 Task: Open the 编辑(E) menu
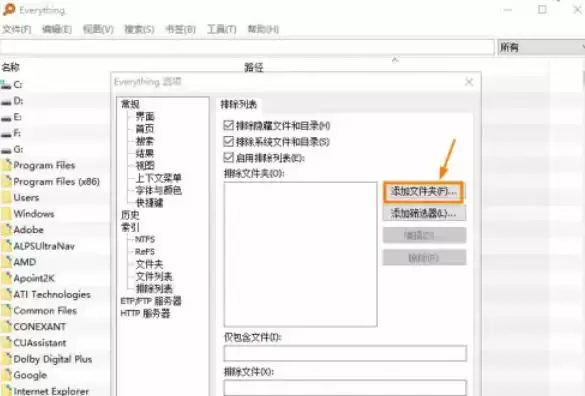57,29
